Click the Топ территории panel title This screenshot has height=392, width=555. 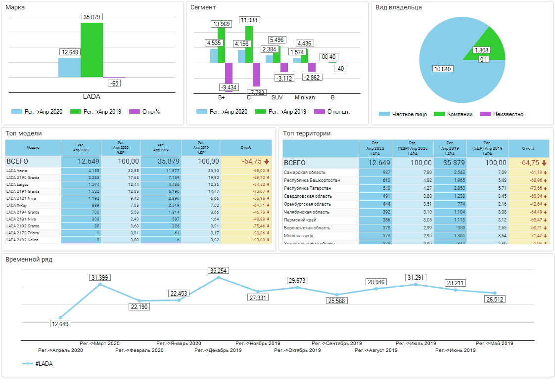click(307, 133)
